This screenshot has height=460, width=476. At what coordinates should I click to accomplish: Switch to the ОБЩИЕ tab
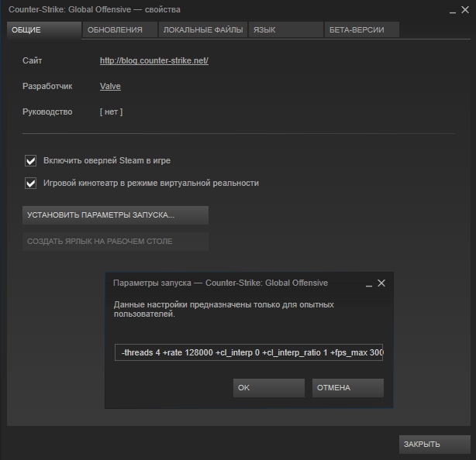[x=44, y=29]
